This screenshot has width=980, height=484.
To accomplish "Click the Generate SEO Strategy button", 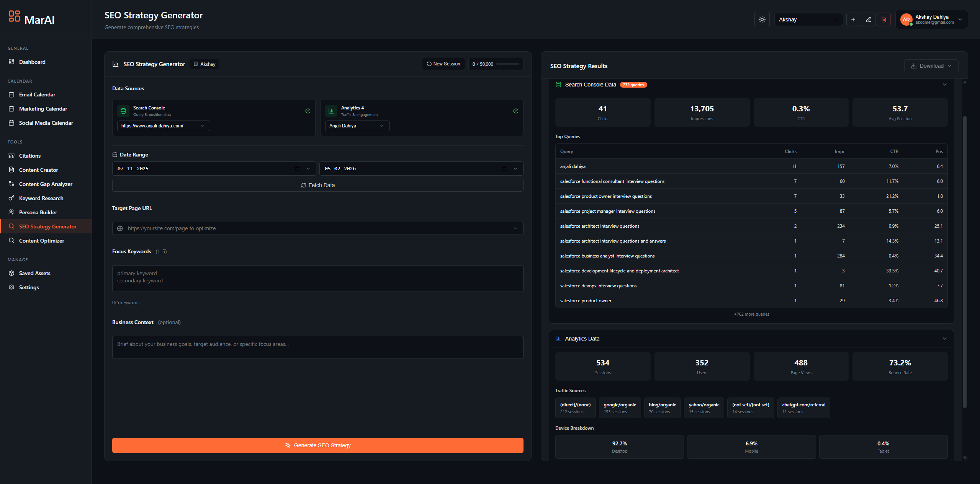I will click(x=317, y=445).
